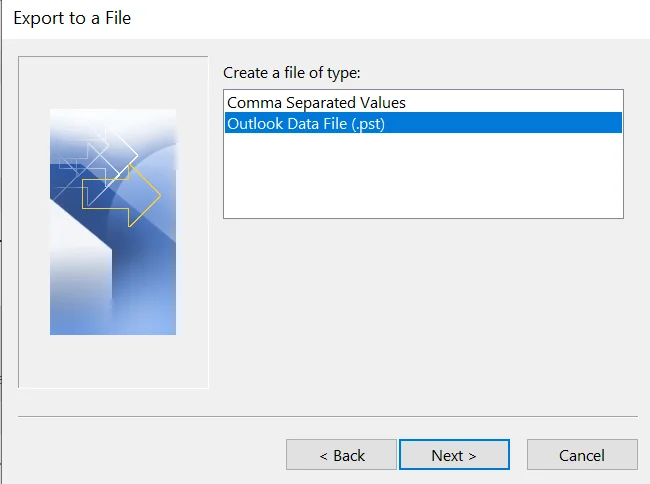650x484 pixels.
Task: Click gray dialog area beneath the list box
Action: pyautogui.click(x=422, y=300)
